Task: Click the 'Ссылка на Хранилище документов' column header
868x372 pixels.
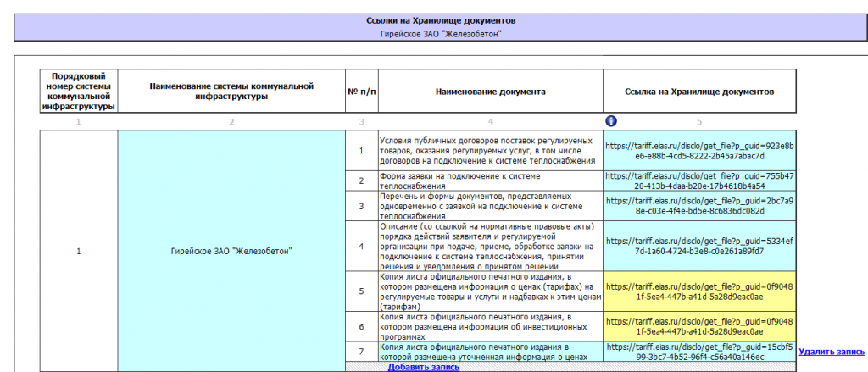Action: point(699,92)
